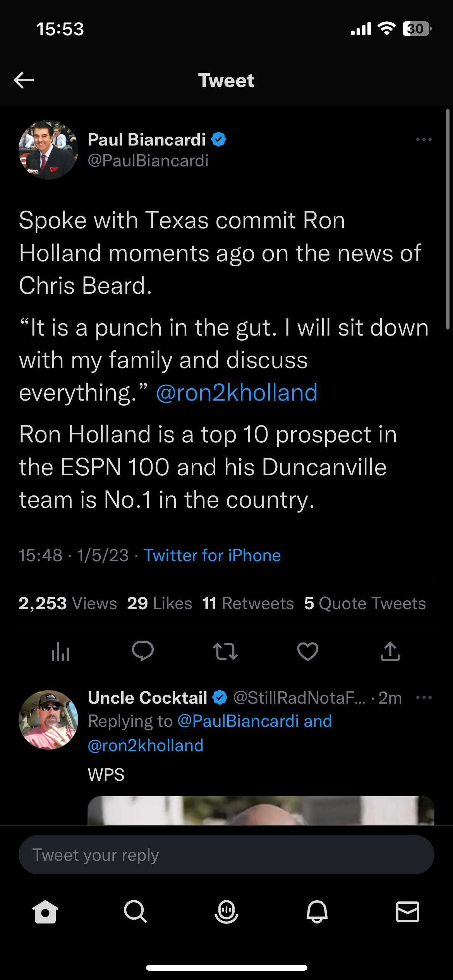
Task: Tap the Twitter for iPhone link
Action: tap(212, 555)
